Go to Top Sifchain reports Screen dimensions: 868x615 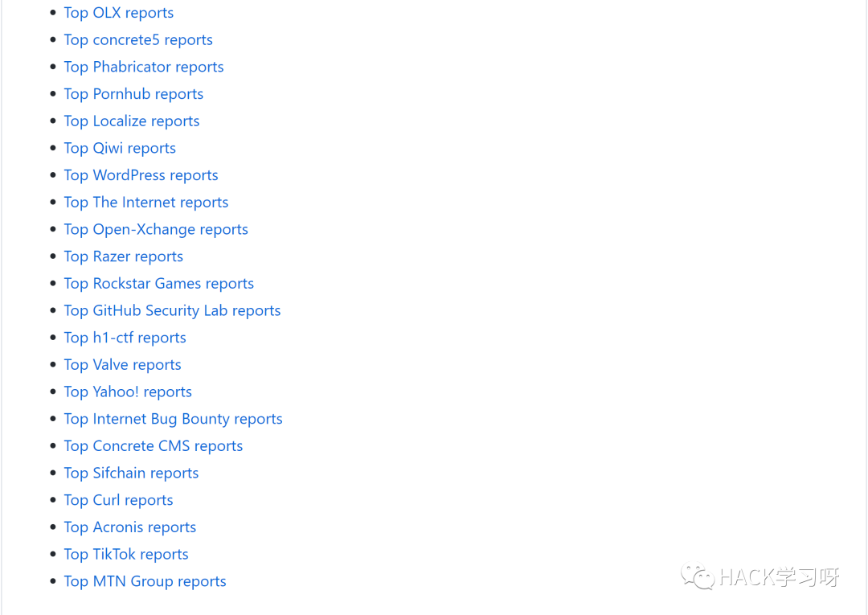[131, 474]
